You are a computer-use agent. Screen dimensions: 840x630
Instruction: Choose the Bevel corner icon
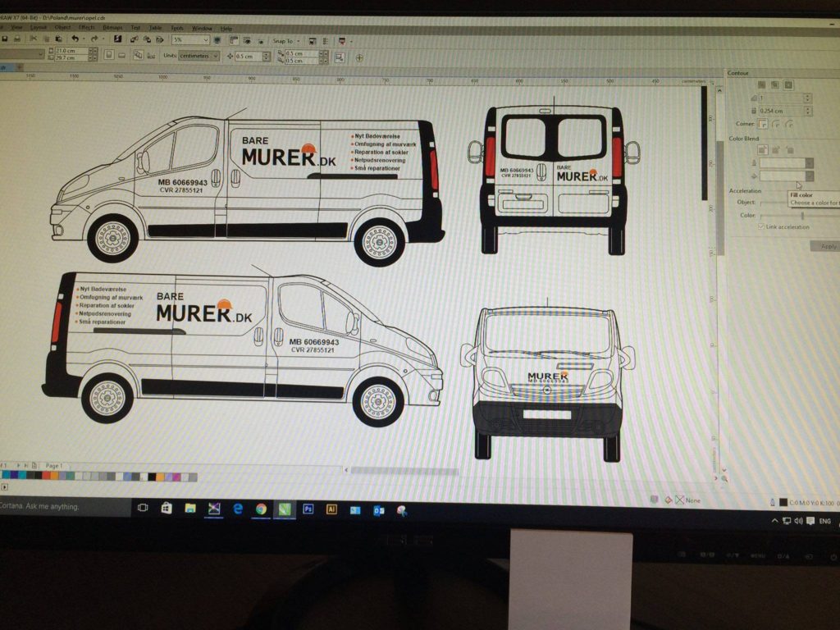point(789,124)
